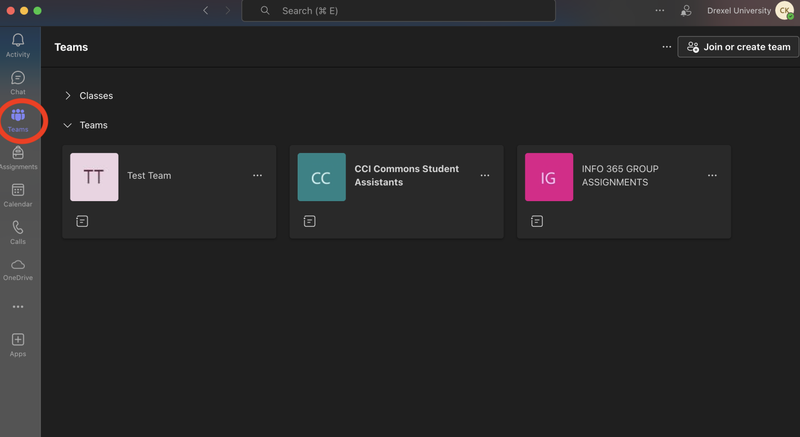Click notes icon under INFO 365 card
The height and width of the screenshot is (437, 800).
click(x=537, y=221)
